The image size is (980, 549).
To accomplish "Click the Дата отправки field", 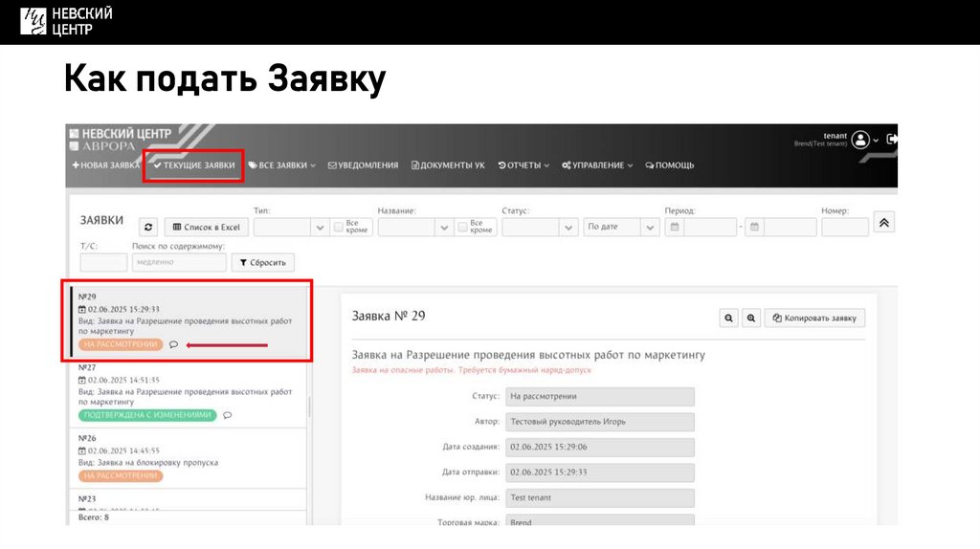I will tap(600, 472).
